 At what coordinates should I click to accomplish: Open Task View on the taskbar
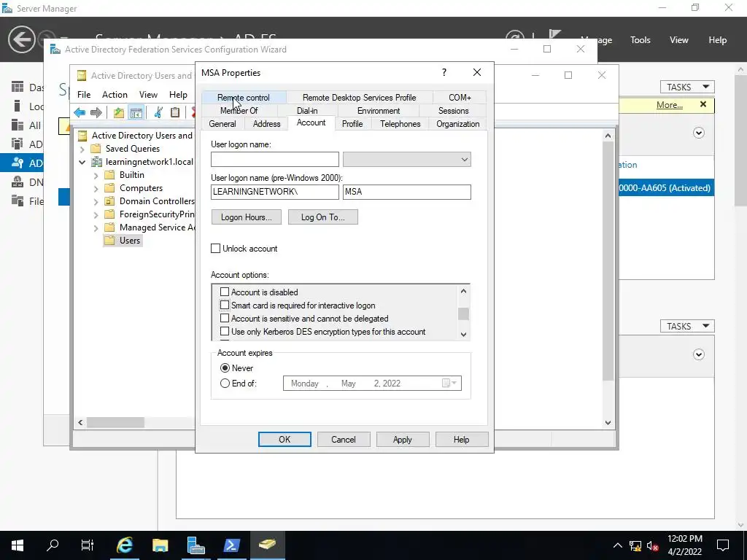pyautogui.click(x=88, y=545)
